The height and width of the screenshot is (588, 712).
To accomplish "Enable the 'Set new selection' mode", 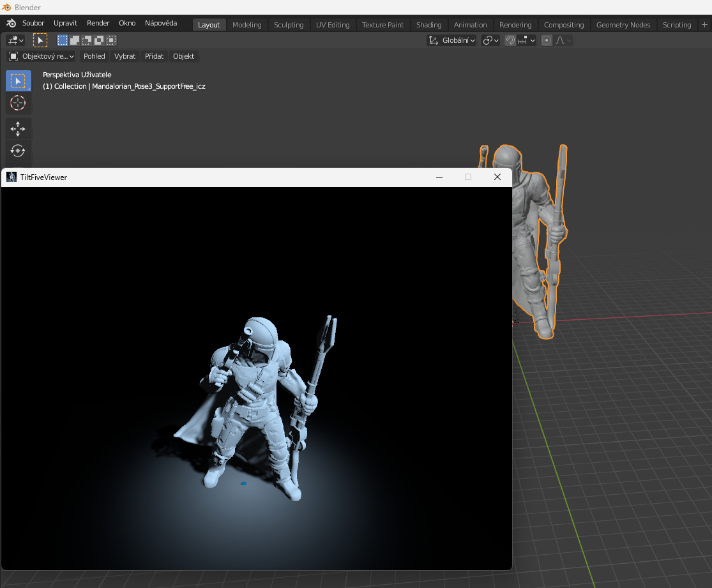I will coord(63,40).
